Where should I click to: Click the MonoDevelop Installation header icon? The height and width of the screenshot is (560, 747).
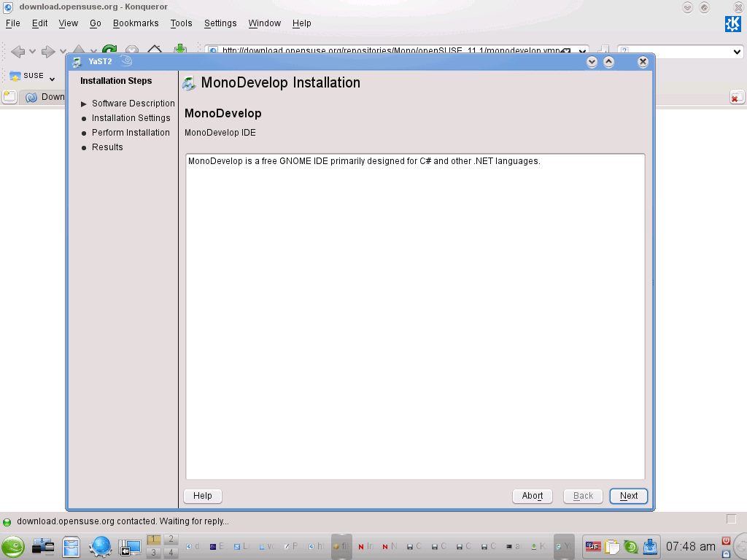pos(189,83)
